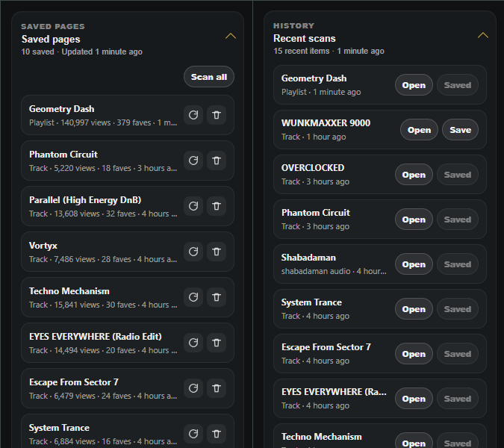Rescan Parallel (High Energy DnB)
The image size is (504, 448).
tap(193, 206)
